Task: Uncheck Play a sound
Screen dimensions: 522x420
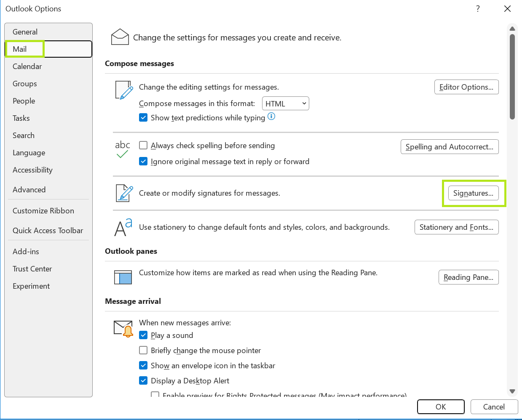Action: pos(143,335)
